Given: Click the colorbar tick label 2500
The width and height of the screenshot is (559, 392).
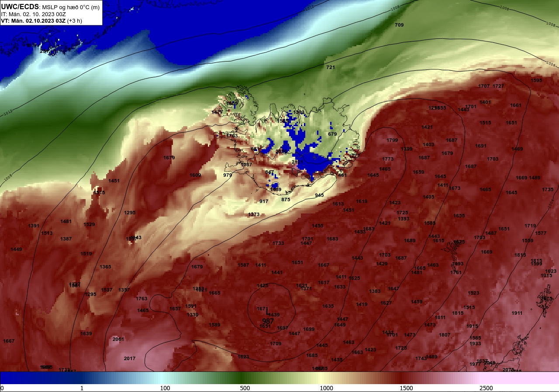Looking at the screenshot, I should point(486,388).
